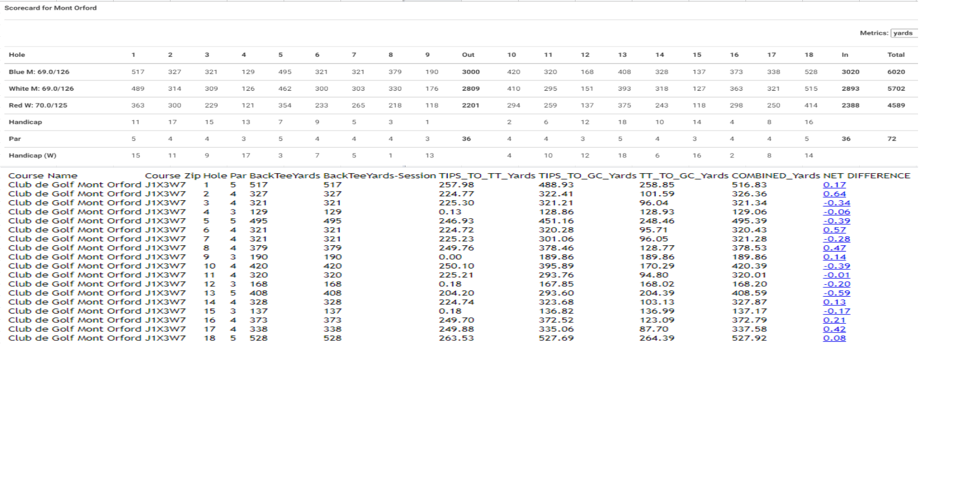Viewport: 980px width, 479px height.
Task: Click the White total value 5702
Action: pyautogui.click(x=896, y=89)
